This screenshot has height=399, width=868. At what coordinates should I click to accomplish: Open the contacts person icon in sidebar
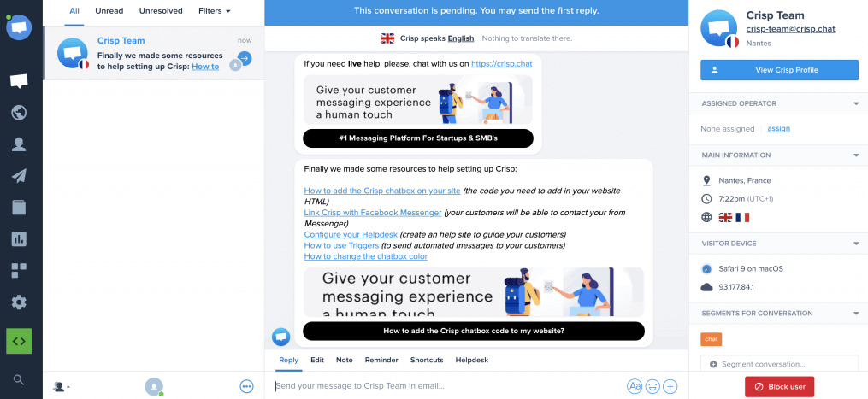point(19,144)
